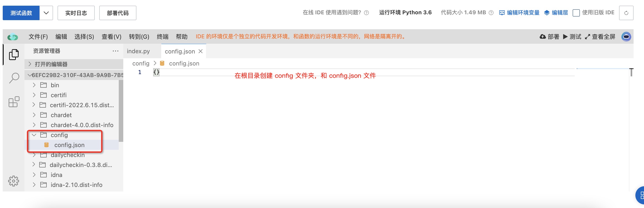The width and height of the screenshot is (644, 208).
Task: Open 编辑环境变量 link
Action: click(519, 13)
